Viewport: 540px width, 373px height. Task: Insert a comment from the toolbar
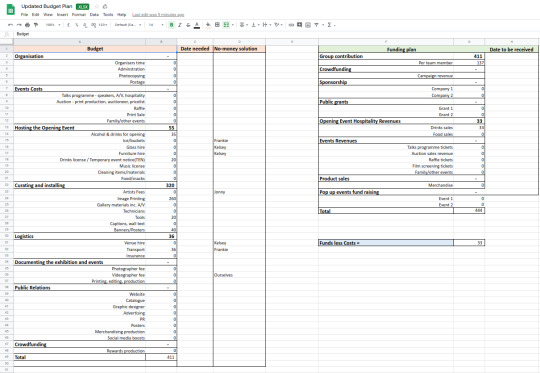point(299,25)
